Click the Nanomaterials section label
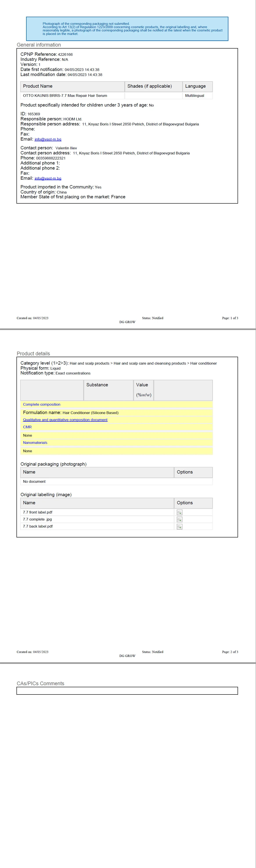 35,442
